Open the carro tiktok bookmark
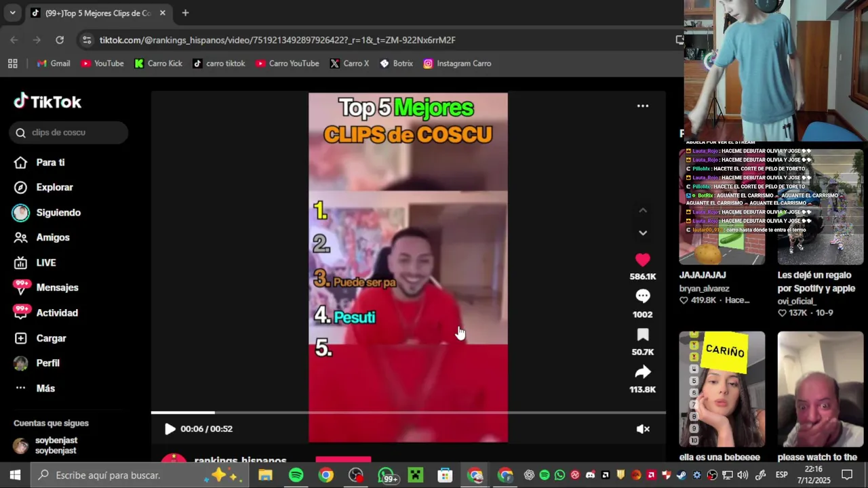The width and height of the screenshot is (868, 488). click(x=218, y=63)
